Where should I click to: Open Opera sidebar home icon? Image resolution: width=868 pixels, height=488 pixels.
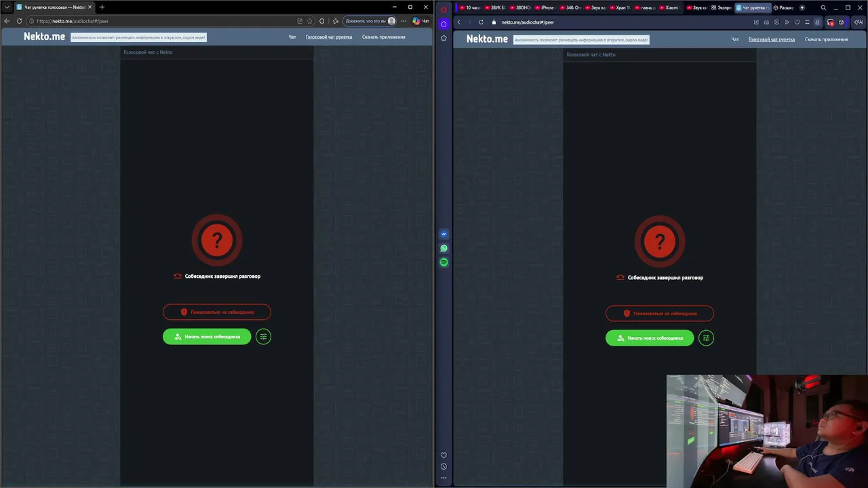[443, 24]
